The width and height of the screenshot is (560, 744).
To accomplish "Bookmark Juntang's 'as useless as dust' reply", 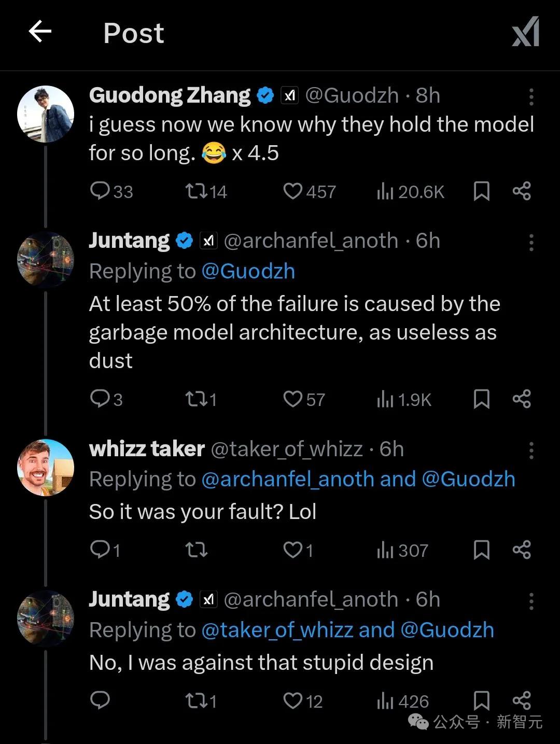I will coord(482,399).
